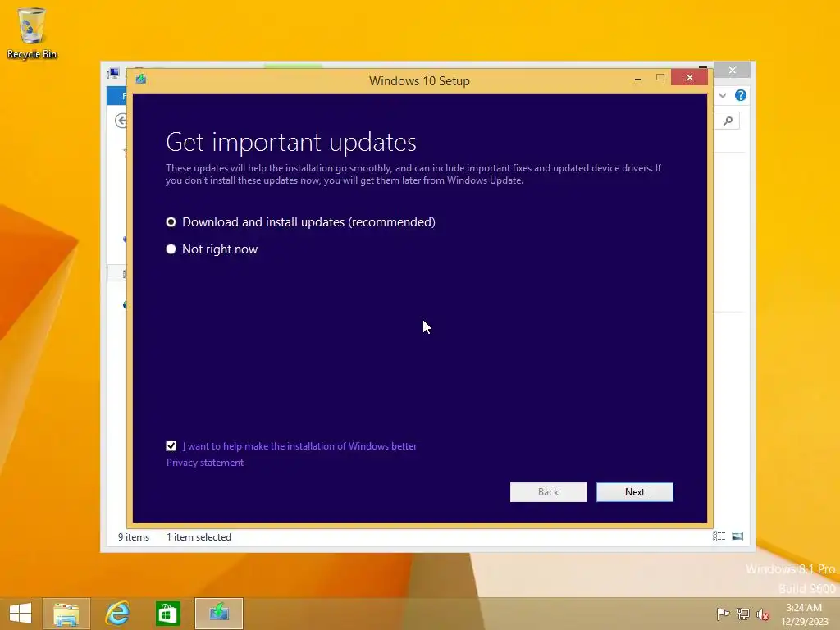Launch Internet Explorer from the taskbar
840x630 pixels.
point(117,614)
